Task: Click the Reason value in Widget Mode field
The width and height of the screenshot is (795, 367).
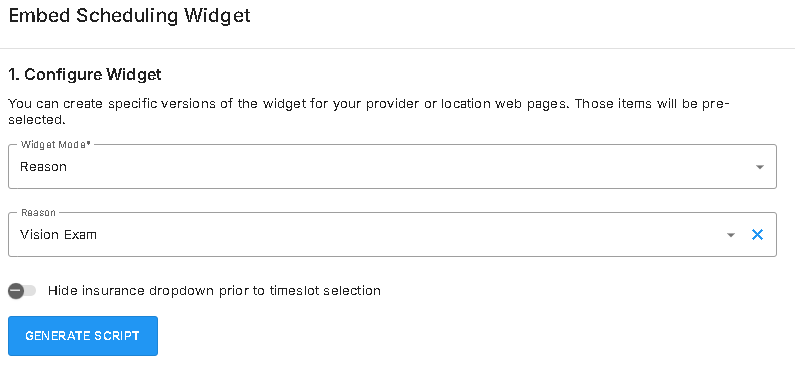Action: point(43,167)
